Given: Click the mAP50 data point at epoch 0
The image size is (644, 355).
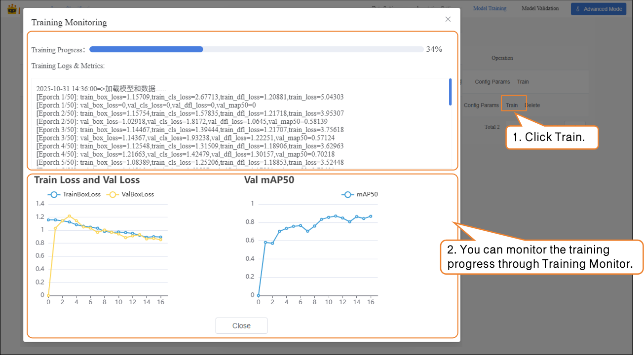Looking at the screenshot, I should click(x=259, y=295).
